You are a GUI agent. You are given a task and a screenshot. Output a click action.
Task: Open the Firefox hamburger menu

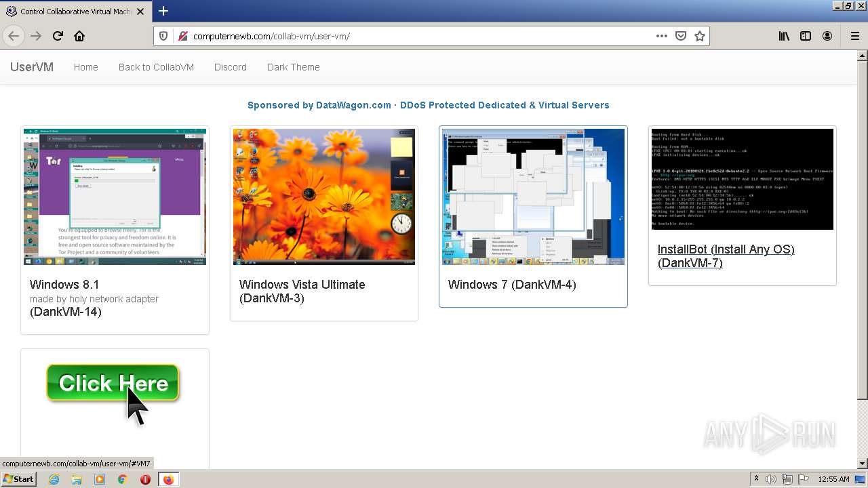coord(854,36)
